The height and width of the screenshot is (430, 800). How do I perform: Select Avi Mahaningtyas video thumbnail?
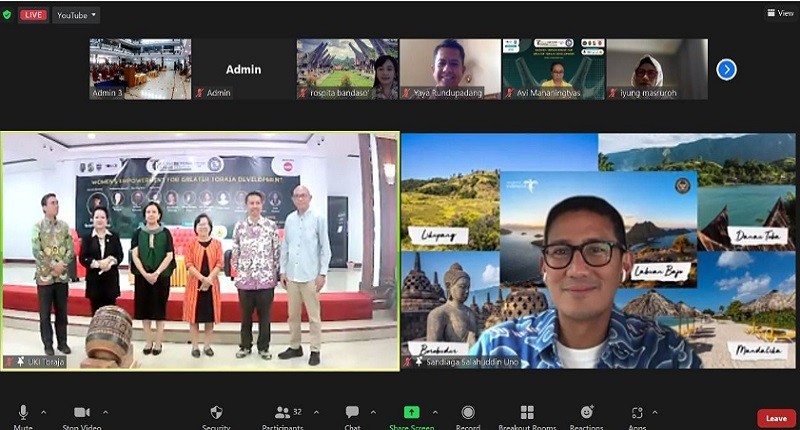pos(554,69)
